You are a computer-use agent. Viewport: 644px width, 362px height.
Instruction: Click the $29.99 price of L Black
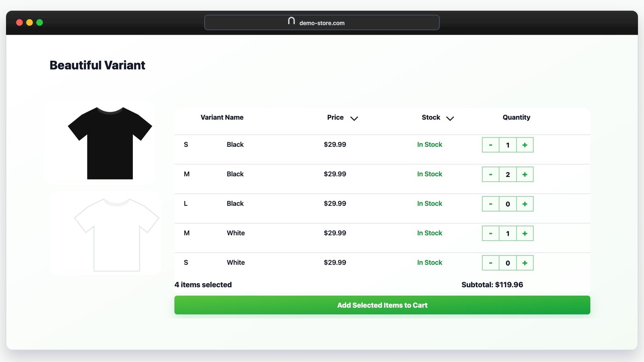335,204
